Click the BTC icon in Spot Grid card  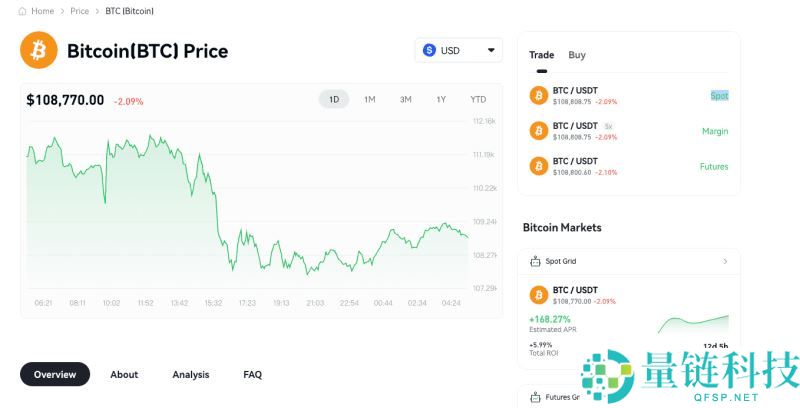[x=539, y=295]
